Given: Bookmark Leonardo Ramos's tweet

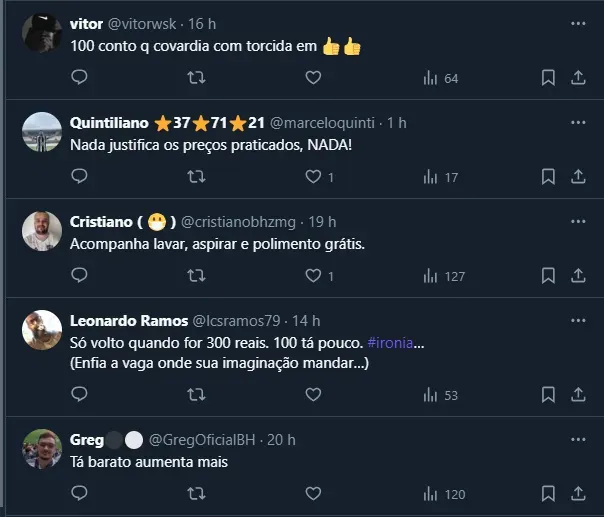Looking at the screenshot, I should pos(548,394).
